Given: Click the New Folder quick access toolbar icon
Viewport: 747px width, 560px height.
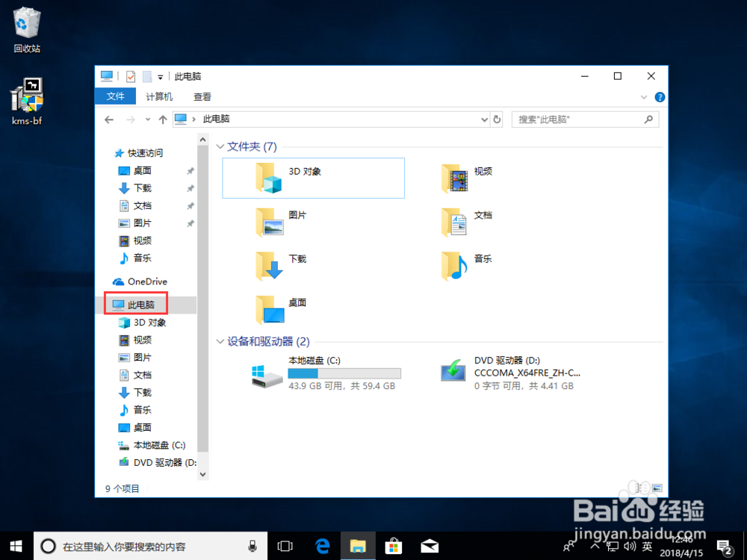Looking at the screenshot, I should click(147, 76).
